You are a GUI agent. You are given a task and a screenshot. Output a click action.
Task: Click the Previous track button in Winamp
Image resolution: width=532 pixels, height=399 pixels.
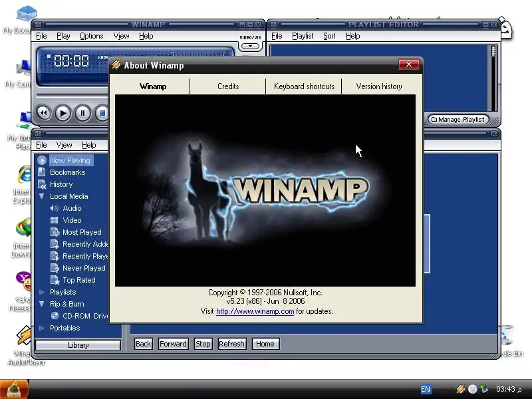[x=44, y=113]
